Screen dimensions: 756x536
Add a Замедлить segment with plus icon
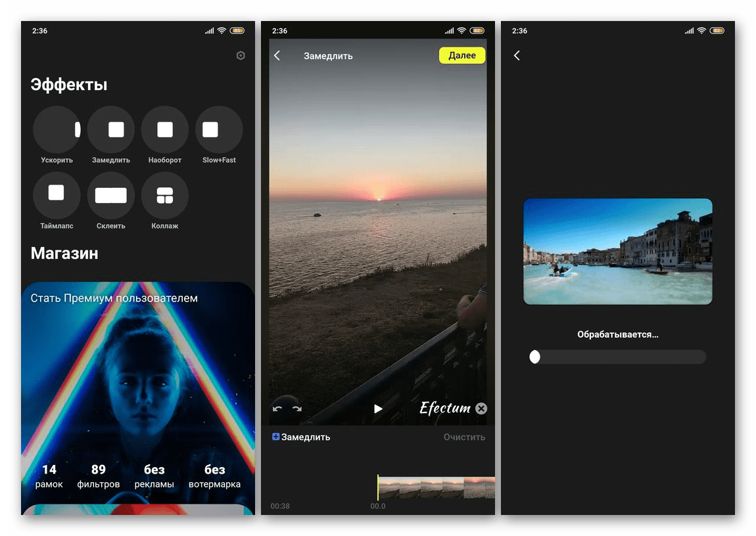301,437
